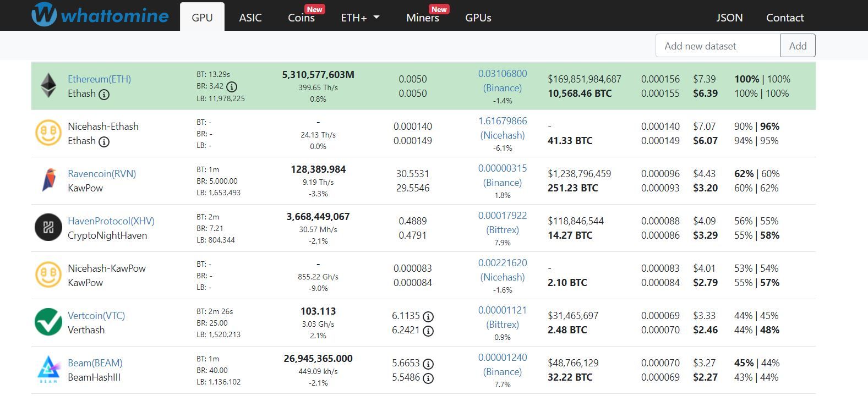Click Vertcoin market cap $31,465,697
Screen dimensions: 868x401
coord(573,316)
